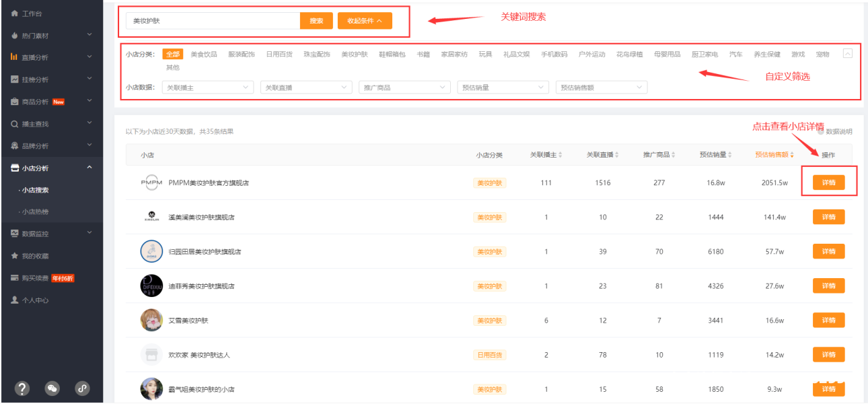868x404 pixels.
Task: Collapse the category list chevron box
Action: coord(847,54)
